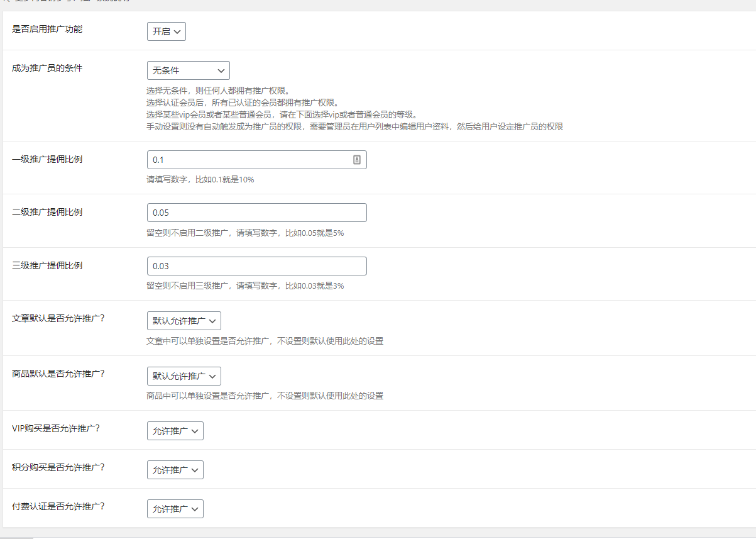The height and width of the screenshot is (539, 756).
Task: Open the VIP购买是否允许推广 dropdown
Action: click(x=175, y=430)
